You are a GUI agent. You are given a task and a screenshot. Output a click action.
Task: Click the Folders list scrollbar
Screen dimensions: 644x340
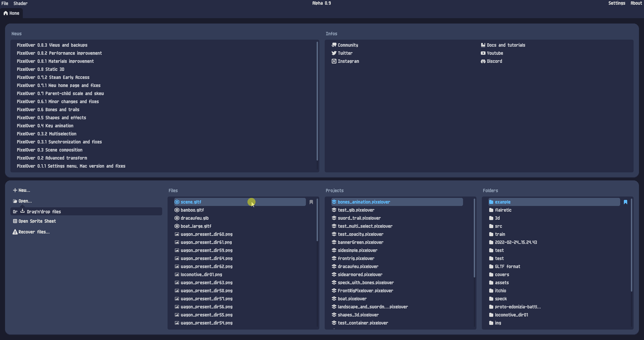(x=631, y=245)
